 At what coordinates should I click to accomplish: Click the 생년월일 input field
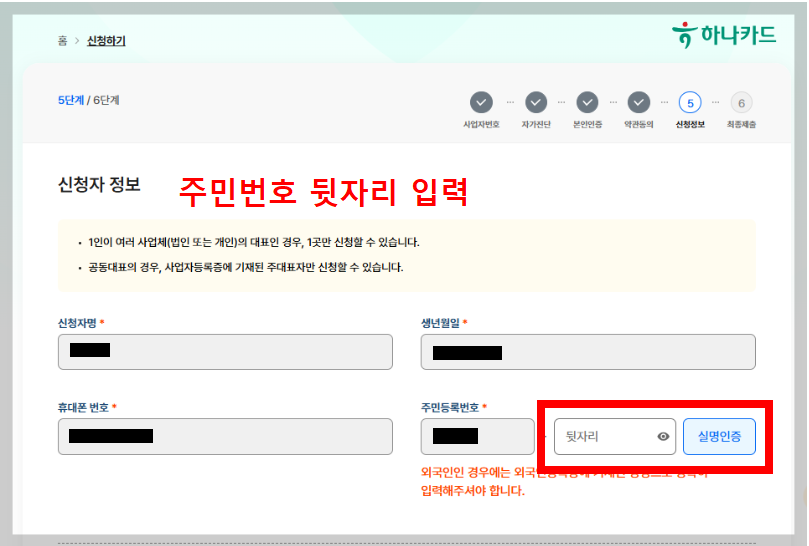(588, 352)
